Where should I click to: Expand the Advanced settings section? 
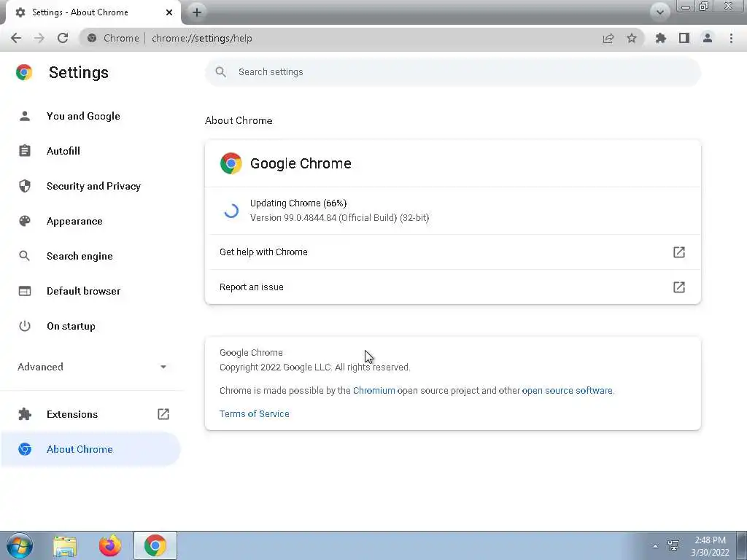pos(90,367)
